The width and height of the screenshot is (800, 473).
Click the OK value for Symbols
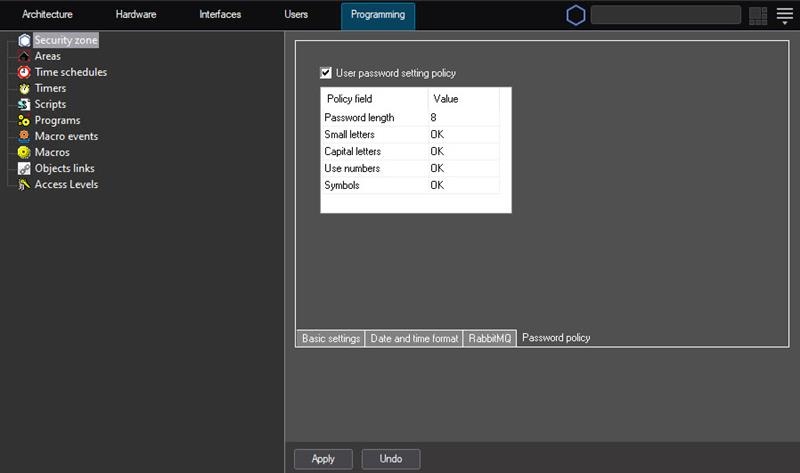pyautogui.click(x=437, y=185)
